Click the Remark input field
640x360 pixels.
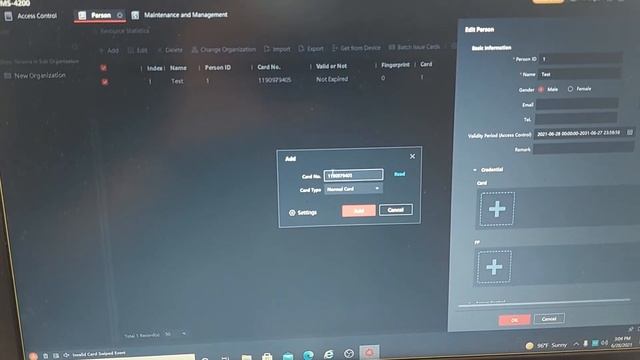[584, 148]
